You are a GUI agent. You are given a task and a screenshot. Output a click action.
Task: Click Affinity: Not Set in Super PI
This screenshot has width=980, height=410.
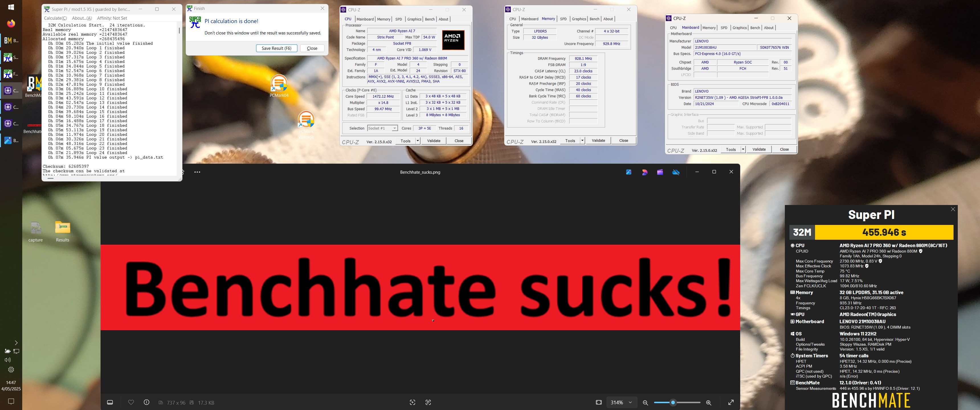point(112,18)
